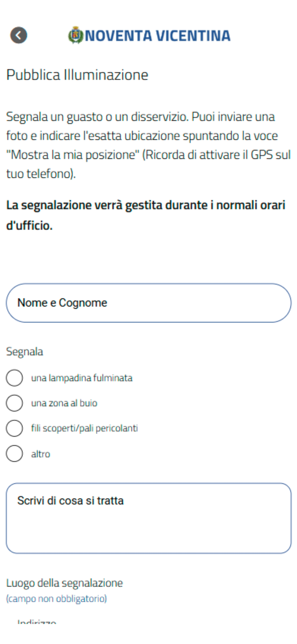Go back using the arrow icon

click(x=19, y=35)
